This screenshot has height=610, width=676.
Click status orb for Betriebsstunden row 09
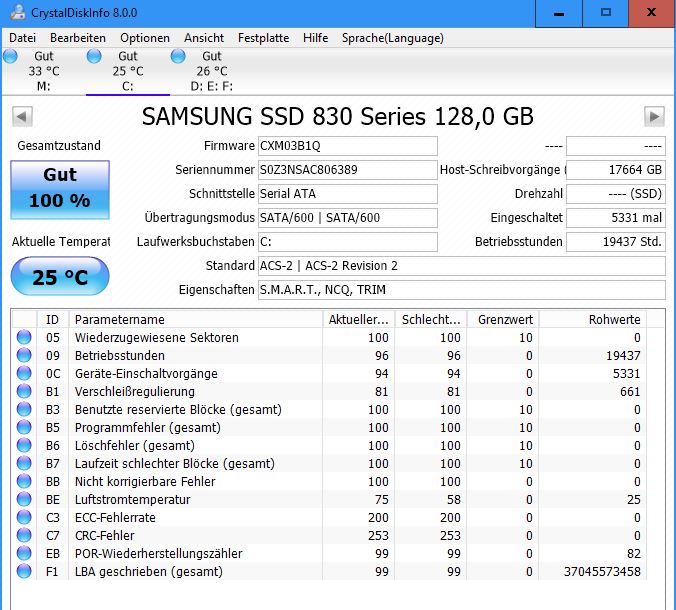pos(24,355)
